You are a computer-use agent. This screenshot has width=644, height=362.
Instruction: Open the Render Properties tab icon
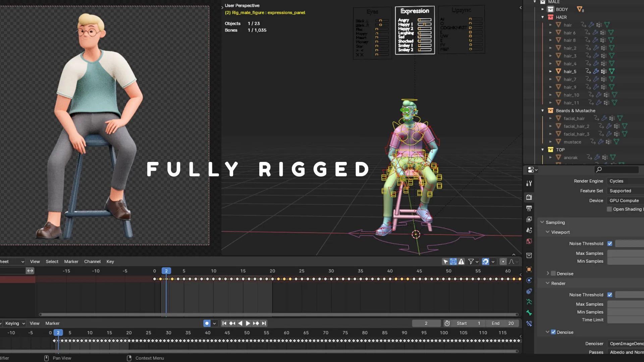[x=529, y=197]
